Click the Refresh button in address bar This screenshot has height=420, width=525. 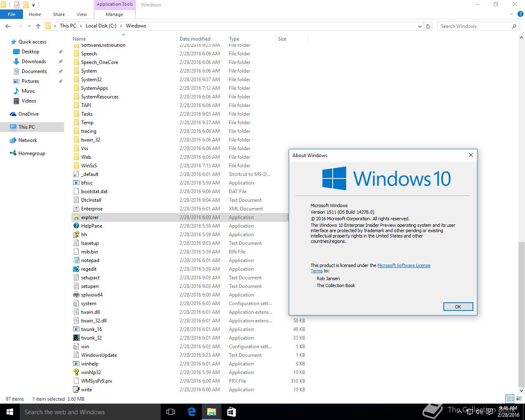(428, 26)
